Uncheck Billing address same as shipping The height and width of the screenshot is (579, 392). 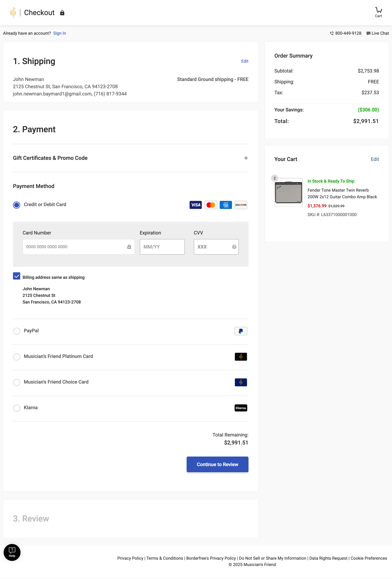pyautogui.click(x=17, y=276)
